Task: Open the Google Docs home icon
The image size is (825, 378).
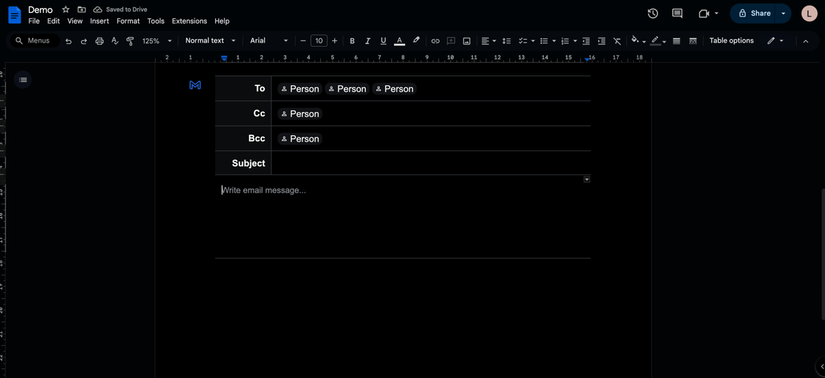Action: tap(14, 15)
